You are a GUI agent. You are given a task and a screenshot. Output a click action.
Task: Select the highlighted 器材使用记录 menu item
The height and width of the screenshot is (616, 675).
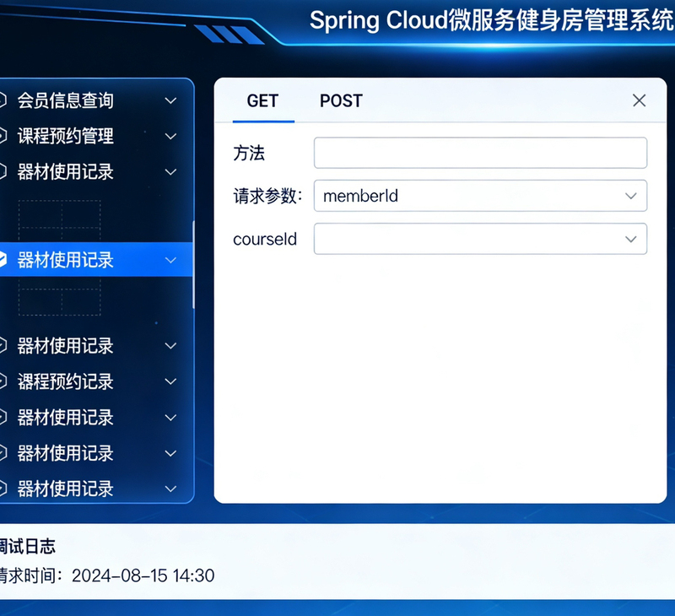pyautogui.click(x=95, y=260)
